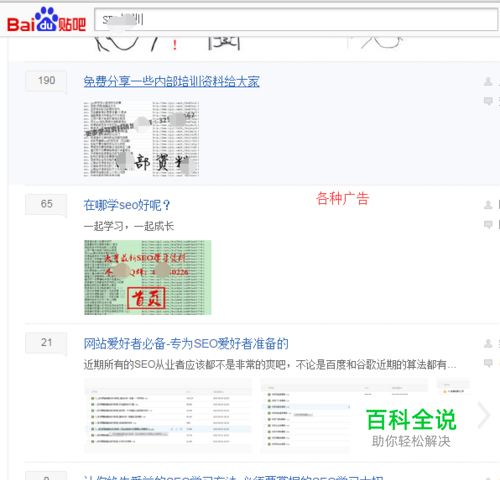Open post '网站爱好者必备-专为SEO爱好者准备的'
Screen dimensions: 500x480
tap(186, 344)
